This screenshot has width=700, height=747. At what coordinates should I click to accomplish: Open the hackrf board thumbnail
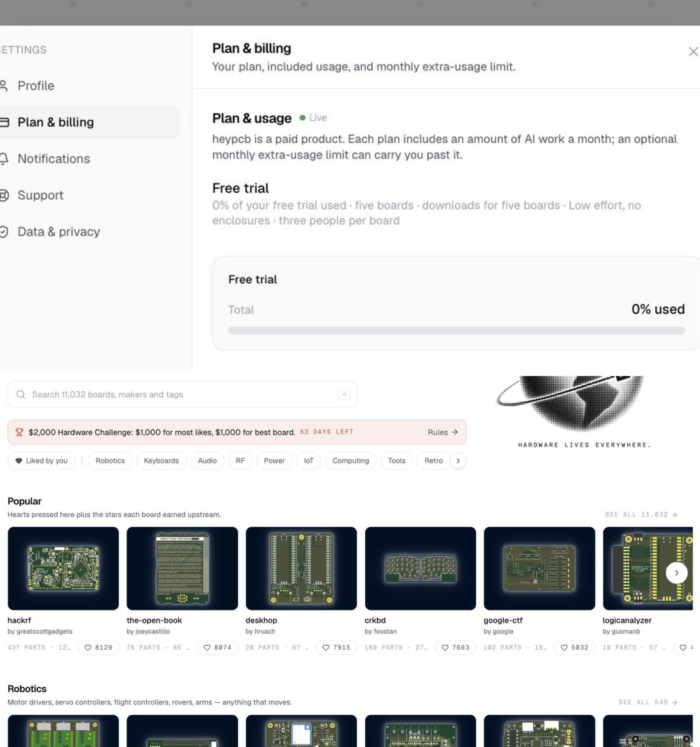coord(63,568)
